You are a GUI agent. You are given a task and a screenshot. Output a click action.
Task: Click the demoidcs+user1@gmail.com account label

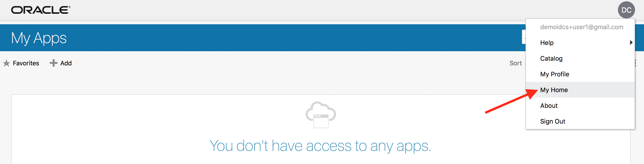click(581, 27)
